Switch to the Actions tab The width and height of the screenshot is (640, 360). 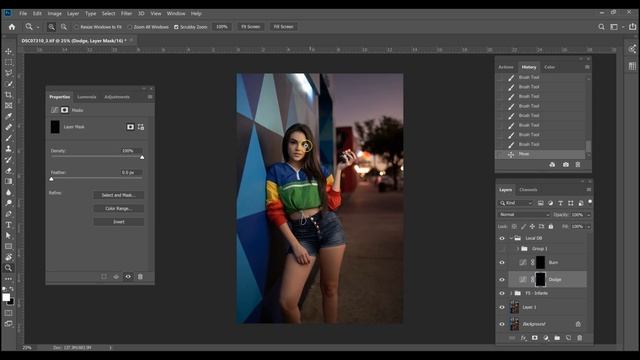tap(506, 67)
